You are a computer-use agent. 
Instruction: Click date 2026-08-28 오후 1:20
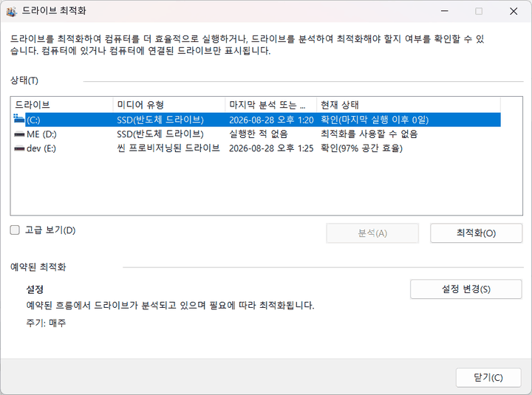(x=271, y=120)
